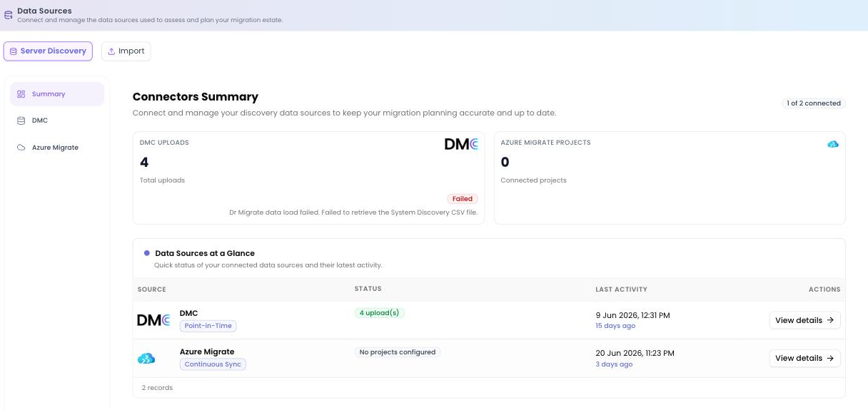Select DMC in the sidebar
868x410 pixels.
point(57,121)
